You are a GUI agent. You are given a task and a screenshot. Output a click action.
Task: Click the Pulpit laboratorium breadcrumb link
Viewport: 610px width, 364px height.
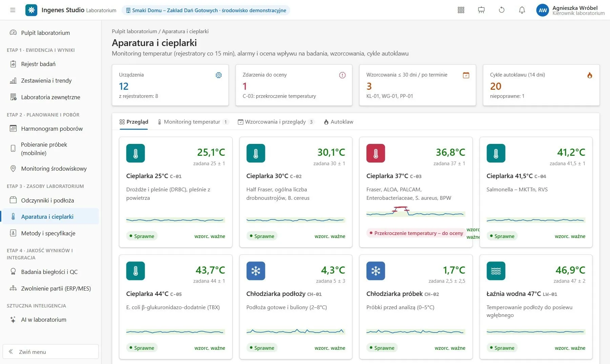(134, 31)
